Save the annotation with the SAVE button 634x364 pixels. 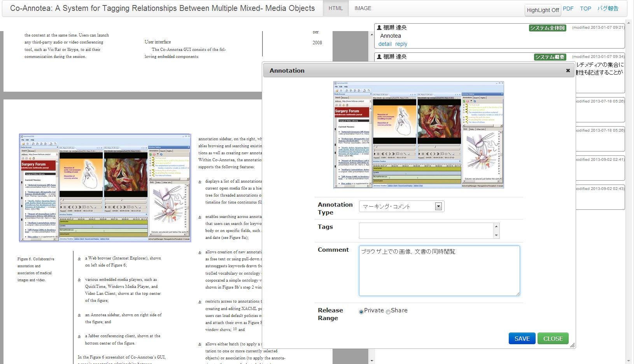tap(522, 338)
